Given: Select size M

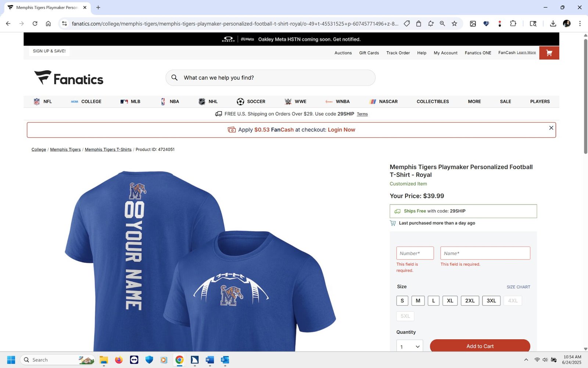Looking at the screenshot, I should (x=418, y=301).
